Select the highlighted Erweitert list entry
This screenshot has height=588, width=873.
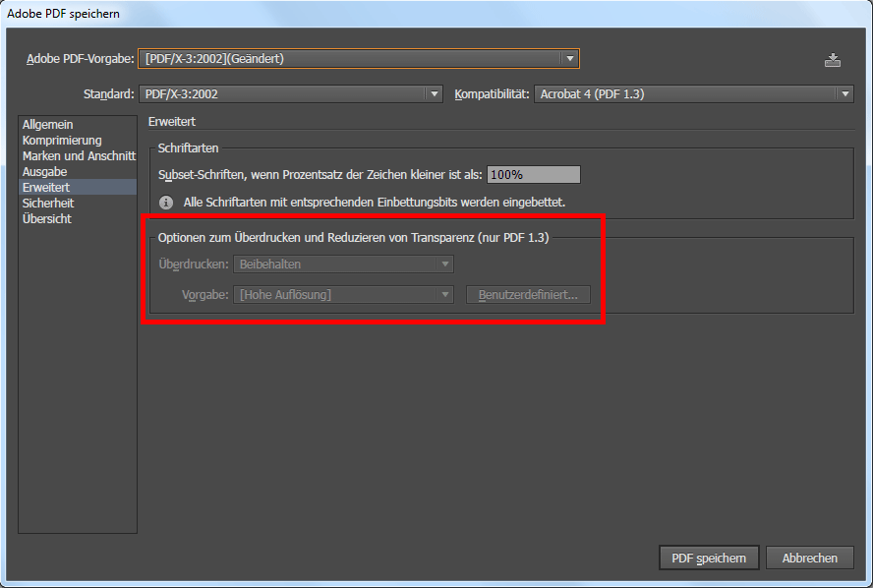tap(46, 187)
